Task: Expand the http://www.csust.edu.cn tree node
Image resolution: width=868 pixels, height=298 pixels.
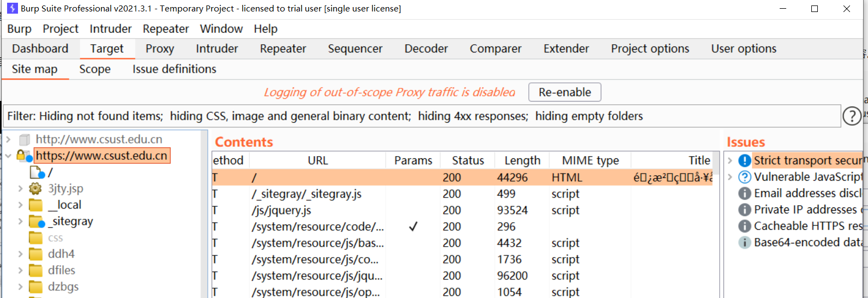Action: click(x=8, y=140)
